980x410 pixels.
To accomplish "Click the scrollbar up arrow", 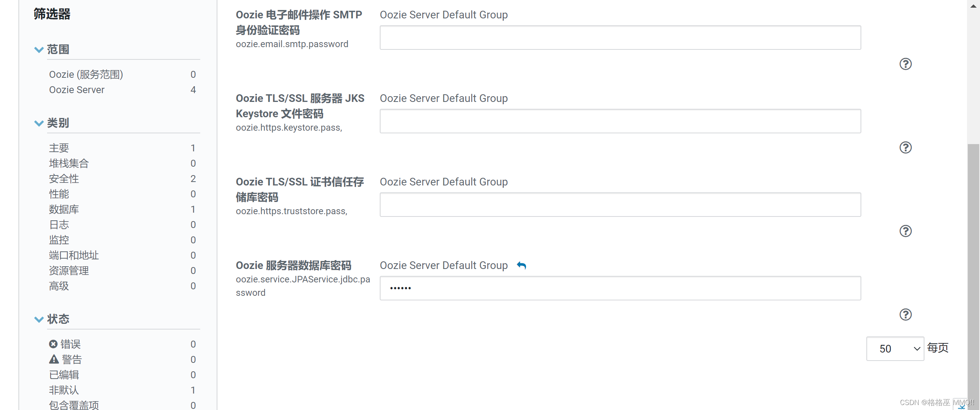I will coord(973,6).
